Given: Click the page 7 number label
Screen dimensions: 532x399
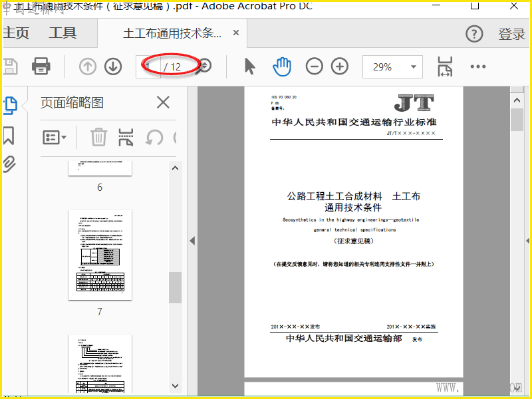Looking at the screenshot, I should 100,311.
